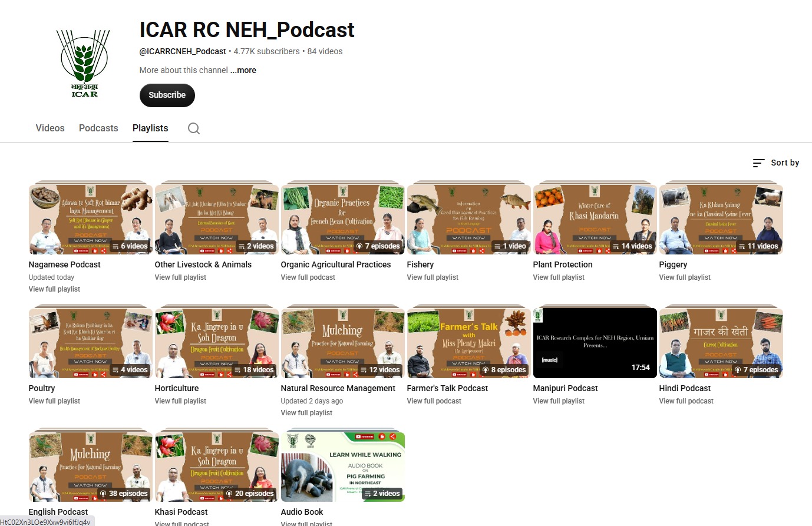Open the Other Livestock & Animals thumbnail

[x=217, y=220]
